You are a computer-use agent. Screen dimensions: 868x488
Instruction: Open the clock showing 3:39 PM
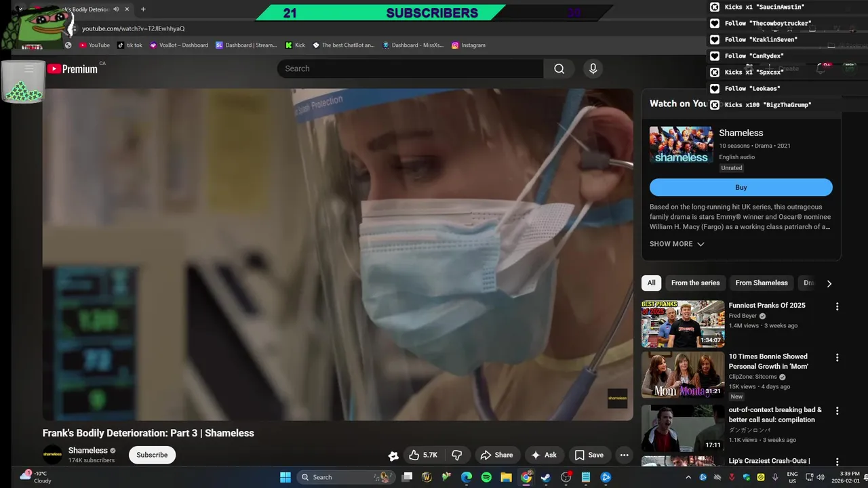[x=848, y=477]
